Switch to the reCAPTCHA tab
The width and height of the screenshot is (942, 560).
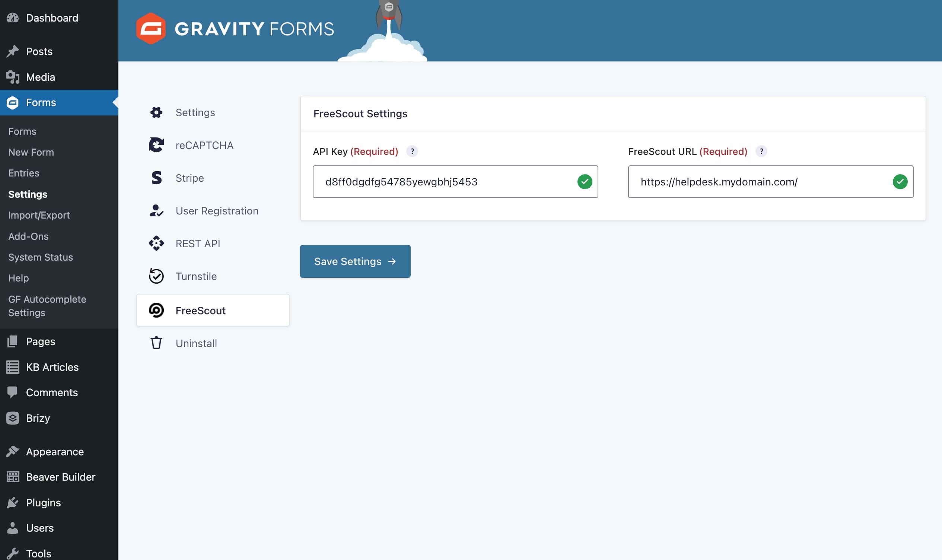(x=213, y=145)
